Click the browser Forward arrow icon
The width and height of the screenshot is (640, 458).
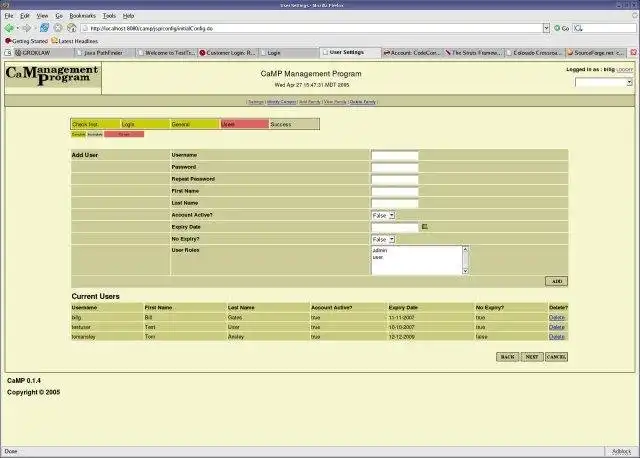(x=27, y=28)
